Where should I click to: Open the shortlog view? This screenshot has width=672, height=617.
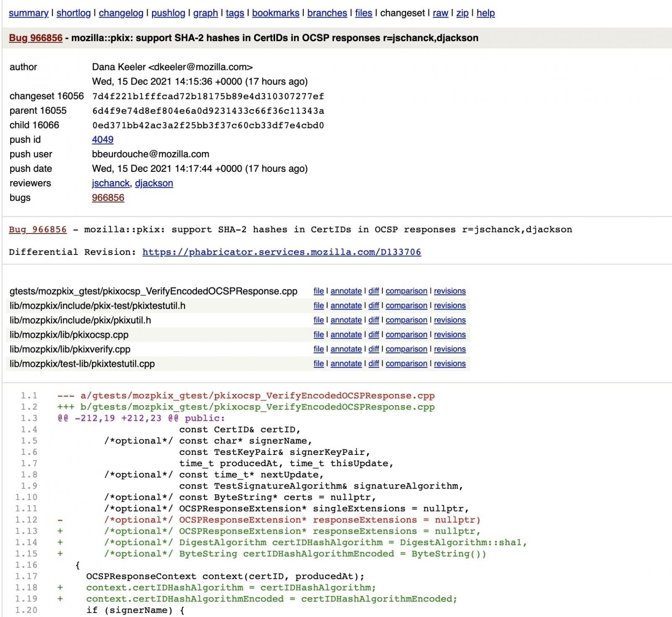[x=73, y=13]
